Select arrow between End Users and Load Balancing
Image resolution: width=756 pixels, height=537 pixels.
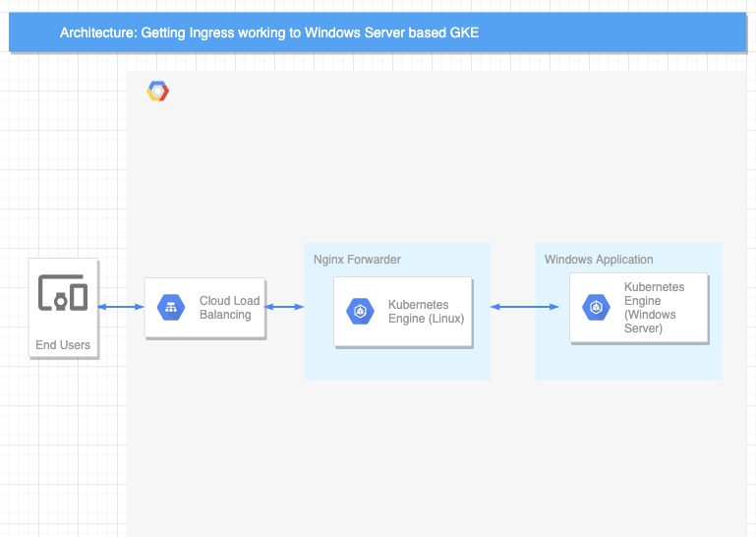click(121, 307)
